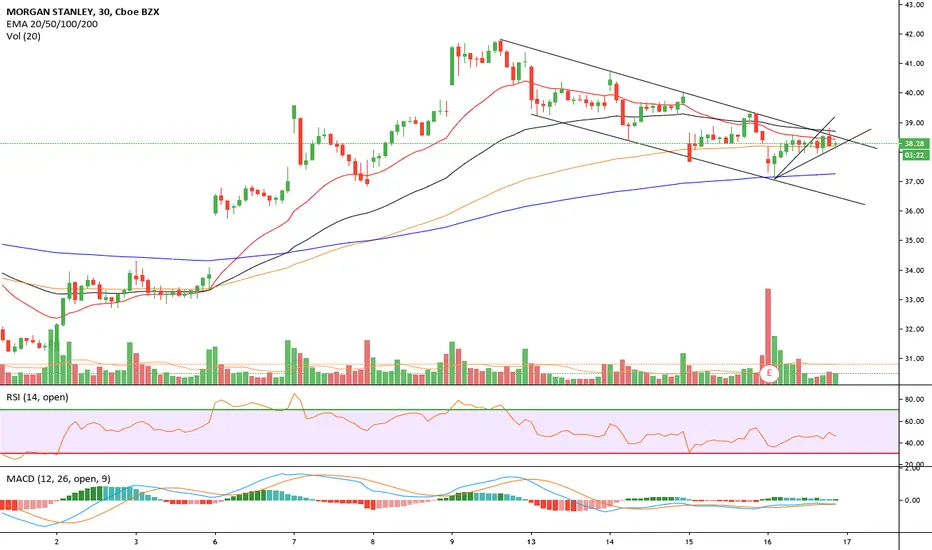Image resolution: width=932 pixels, height=550 pixels.
Task: Click price axis value 34.00
Action: pyautogui.click(x=914, y=271)
